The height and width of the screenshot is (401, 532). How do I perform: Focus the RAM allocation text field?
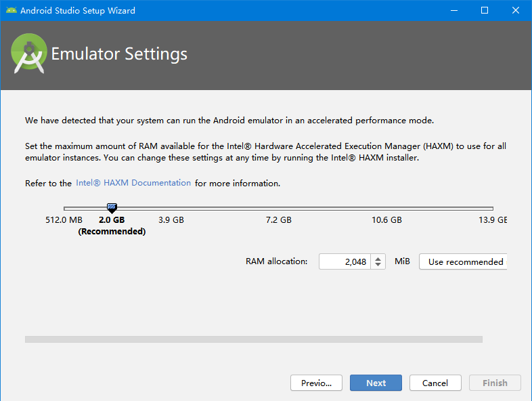pyautogui.click(x=344, y=261)
